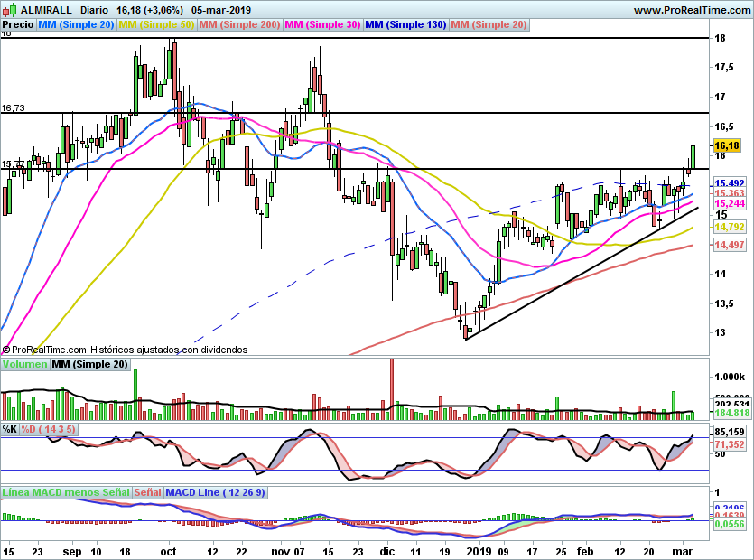754x560 pixels.
Task: Open the www.ProRealTime.com link
Action: [x=692, y=10]
